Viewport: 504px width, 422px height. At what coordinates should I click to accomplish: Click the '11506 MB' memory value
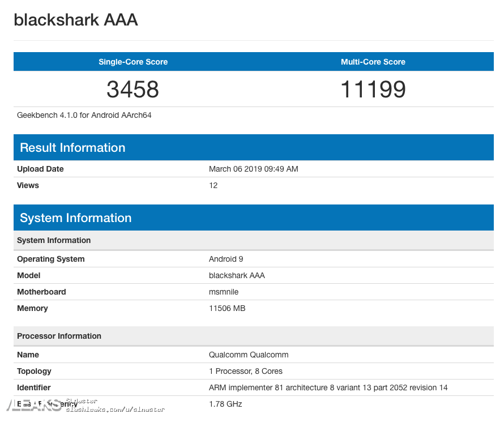[227, 308]
